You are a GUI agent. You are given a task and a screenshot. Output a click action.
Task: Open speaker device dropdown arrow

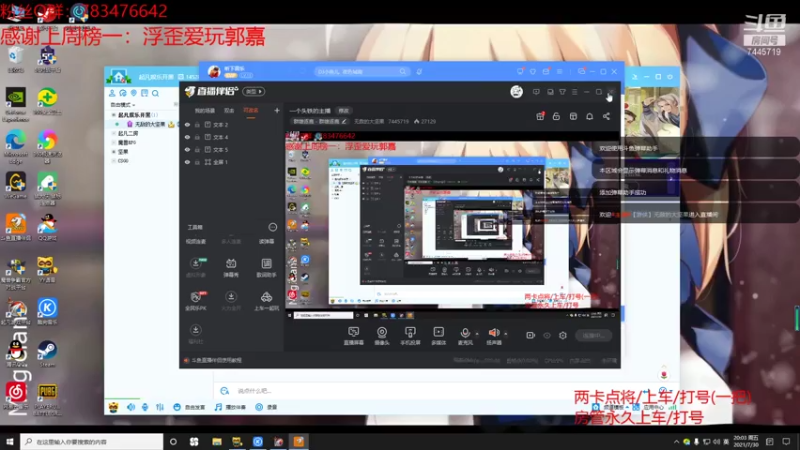click(506, 334)
